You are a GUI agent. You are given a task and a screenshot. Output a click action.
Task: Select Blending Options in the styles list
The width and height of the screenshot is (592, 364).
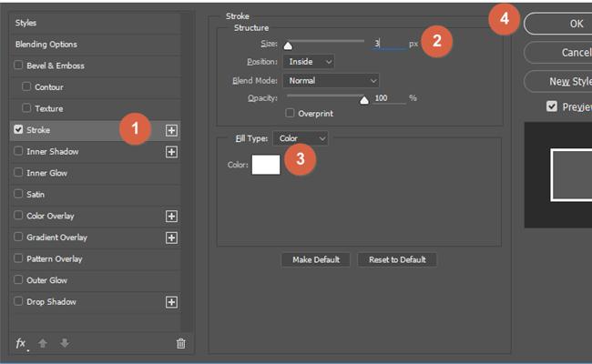[46, 44]
